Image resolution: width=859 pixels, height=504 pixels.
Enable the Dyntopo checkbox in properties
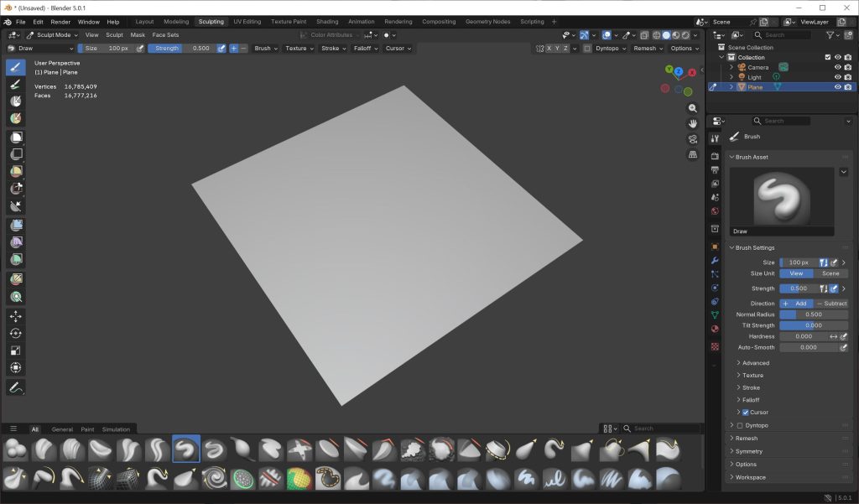pos(740,425)
